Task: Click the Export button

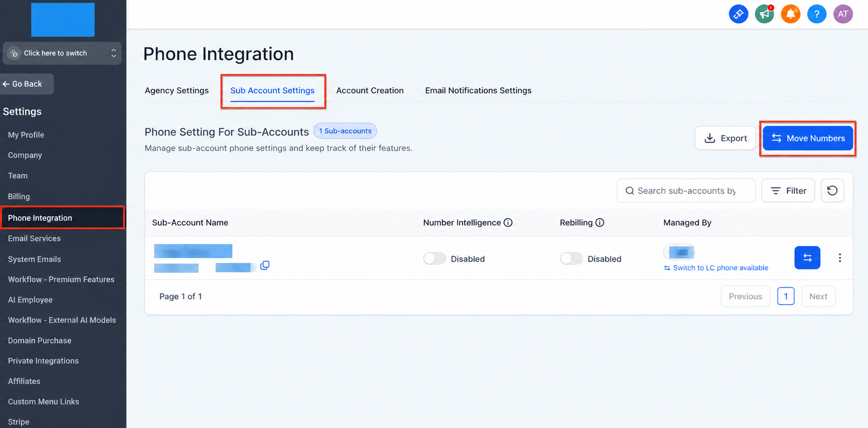Action: point(725,138)
